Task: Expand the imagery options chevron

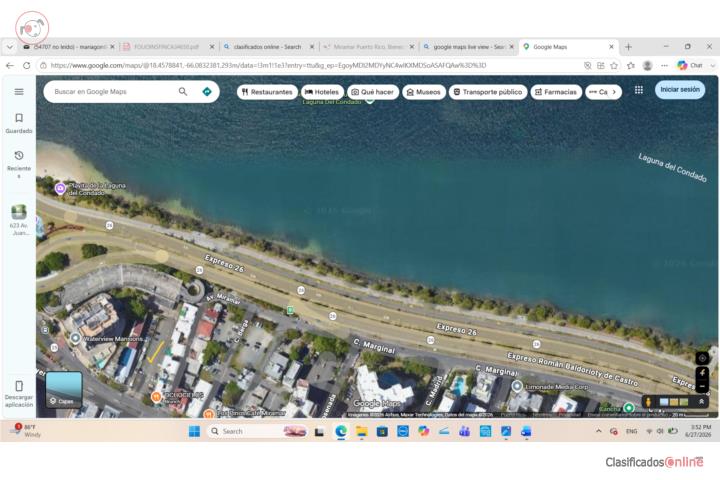Action: click(x=702, y=402)
